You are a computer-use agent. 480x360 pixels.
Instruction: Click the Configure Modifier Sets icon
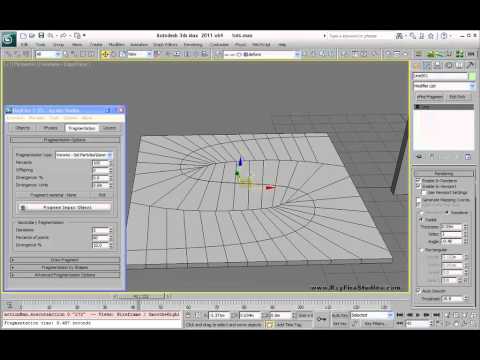(x=468, y=156)
